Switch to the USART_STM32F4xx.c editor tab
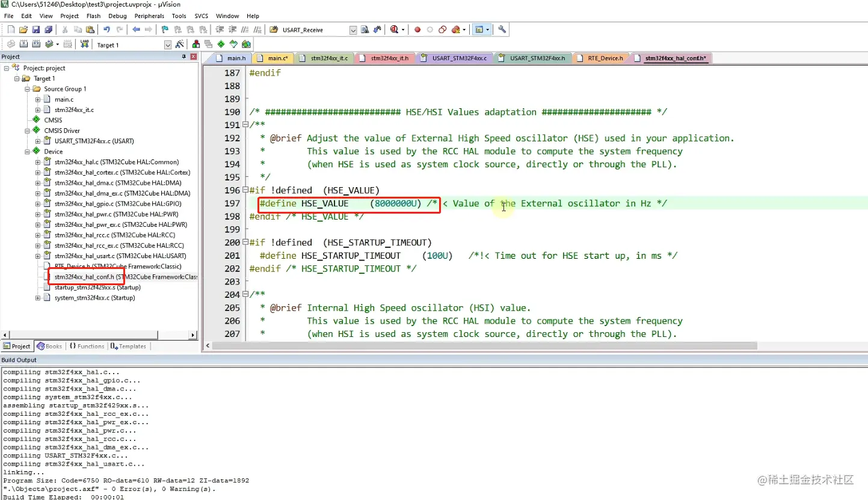868x500 pixels. (x=455, y=58)
